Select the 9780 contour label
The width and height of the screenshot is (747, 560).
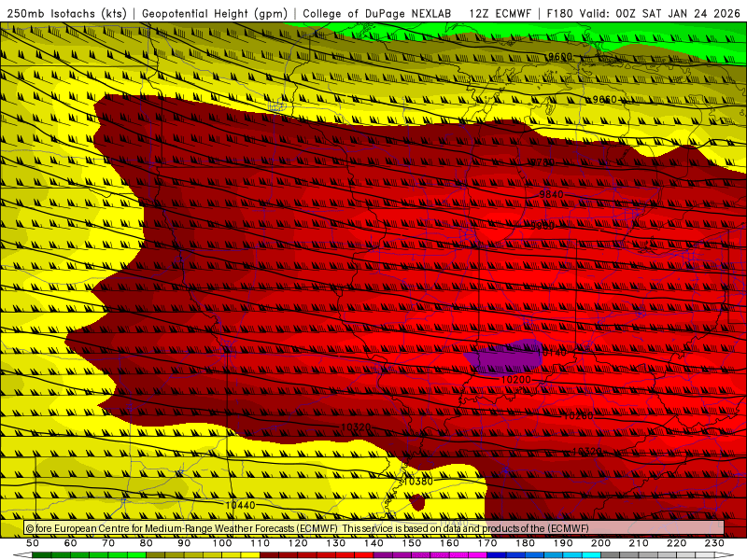point(543,162)
